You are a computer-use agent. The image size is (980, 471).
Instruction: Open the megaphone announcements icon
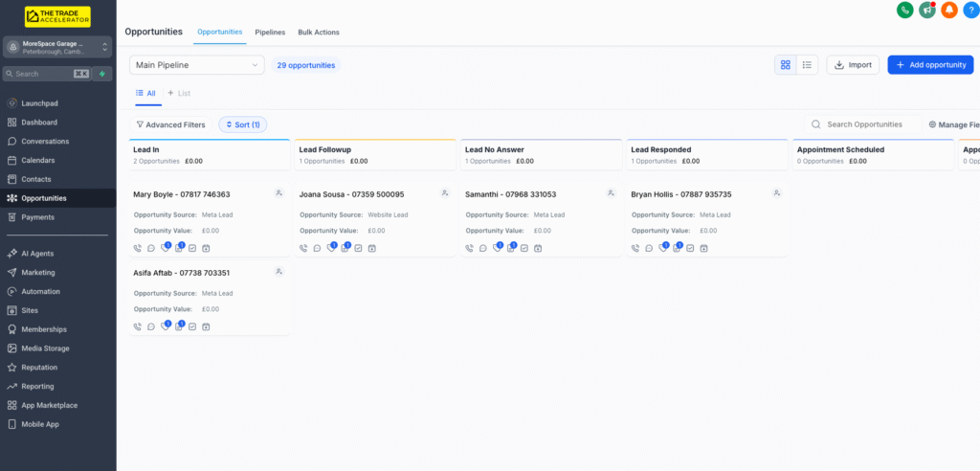[x=926, y=10]
